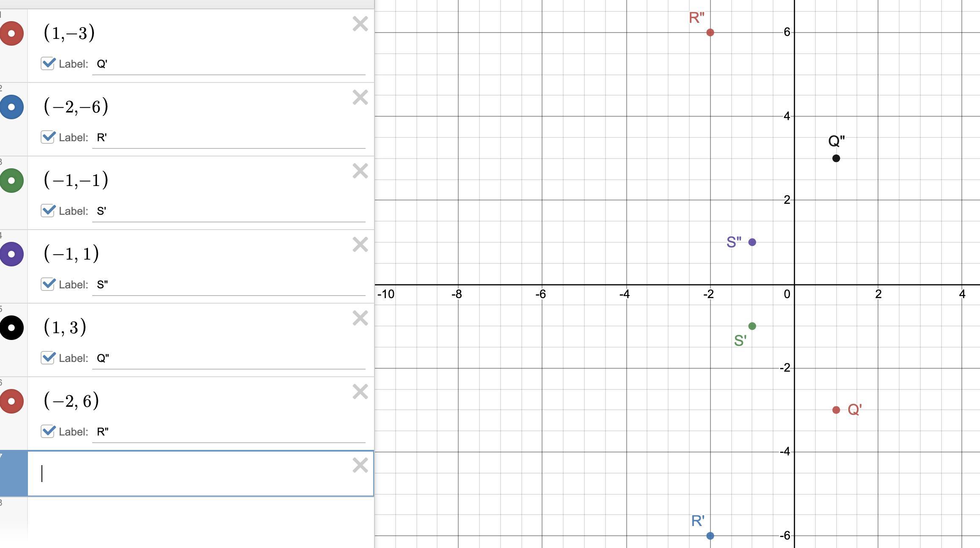980x548 pixels.
Task: Hide the green point (-1,-1) icon
Action: point(12,181)
